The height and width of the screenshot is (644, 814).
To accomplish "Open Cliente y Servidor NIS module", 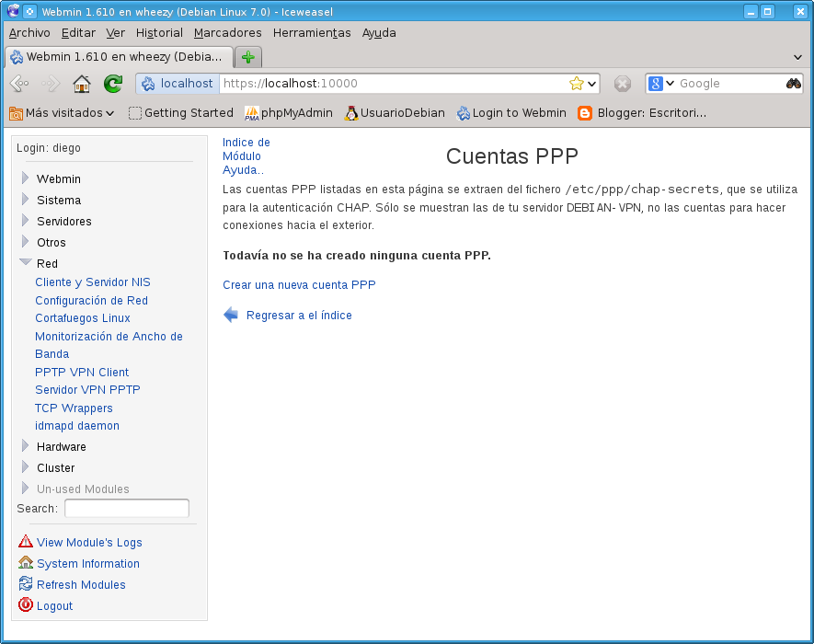I will click(x=93, y=282).
